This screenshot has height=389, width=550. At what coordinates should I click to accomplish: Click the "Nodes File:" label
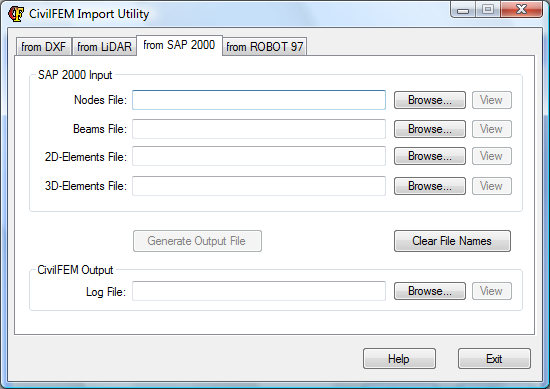coord(100,100)
